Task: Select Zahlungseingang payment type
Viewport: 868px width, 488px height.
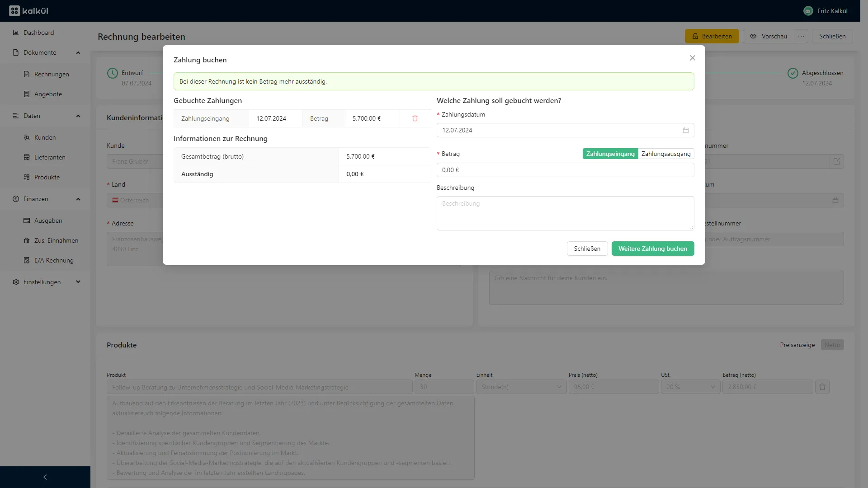Action: pyautogui.click(x=610, y=154)
